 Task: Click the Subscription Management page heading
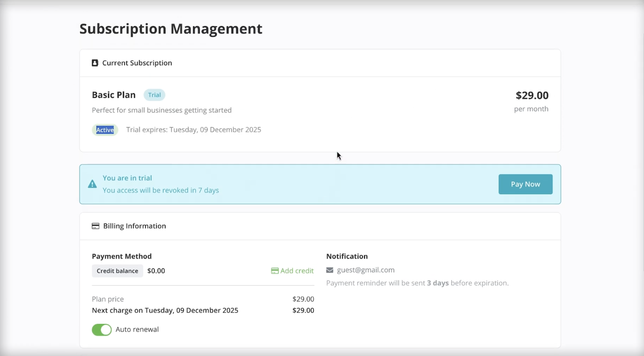pyautogui.click(x=171, y=29)
